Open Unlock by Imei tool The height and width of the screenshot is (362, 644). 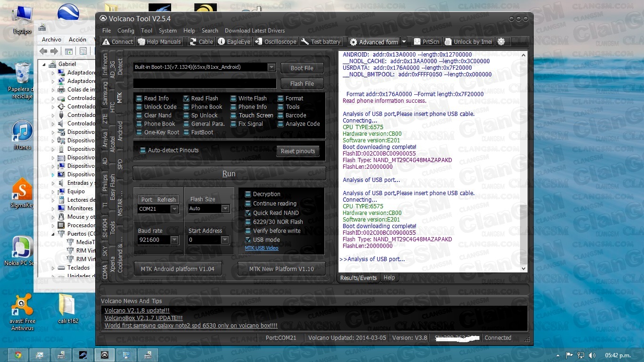[x=468, y=41]
